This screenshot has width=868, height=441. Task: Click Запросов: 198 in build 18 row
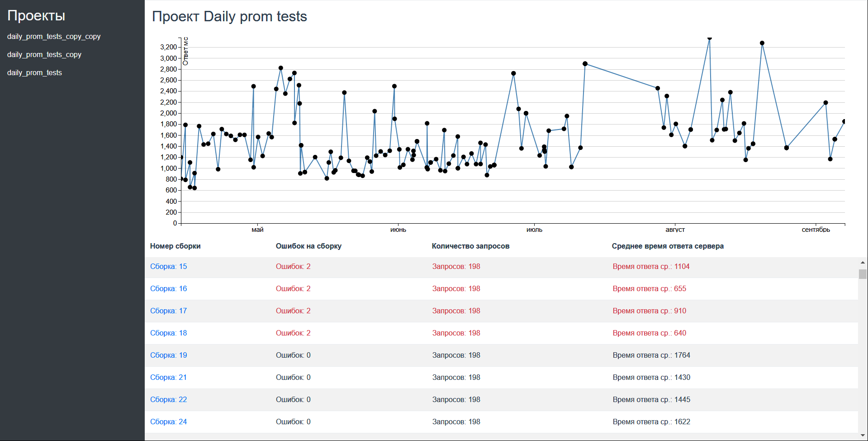(x=456, y=333)
